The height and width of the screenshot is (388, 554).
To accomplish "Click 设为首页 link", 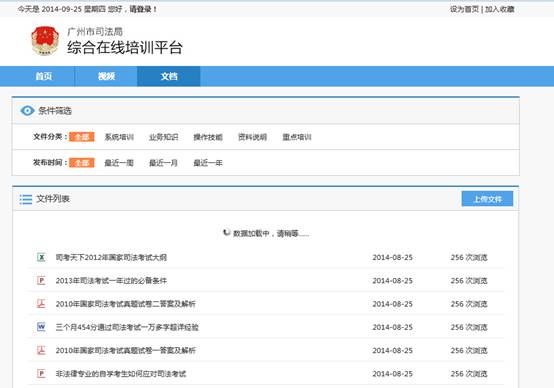I will coord(464,9).
